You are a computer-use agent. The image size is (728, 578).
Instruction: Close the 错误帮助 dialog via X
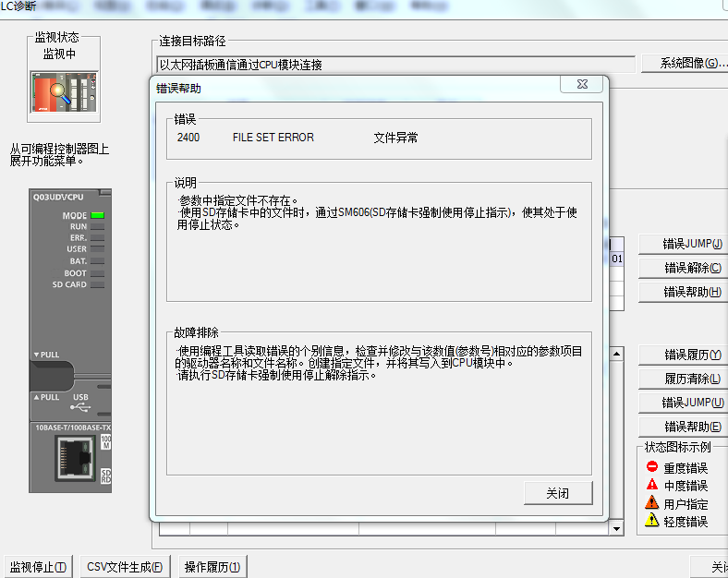tap(582, 85)
